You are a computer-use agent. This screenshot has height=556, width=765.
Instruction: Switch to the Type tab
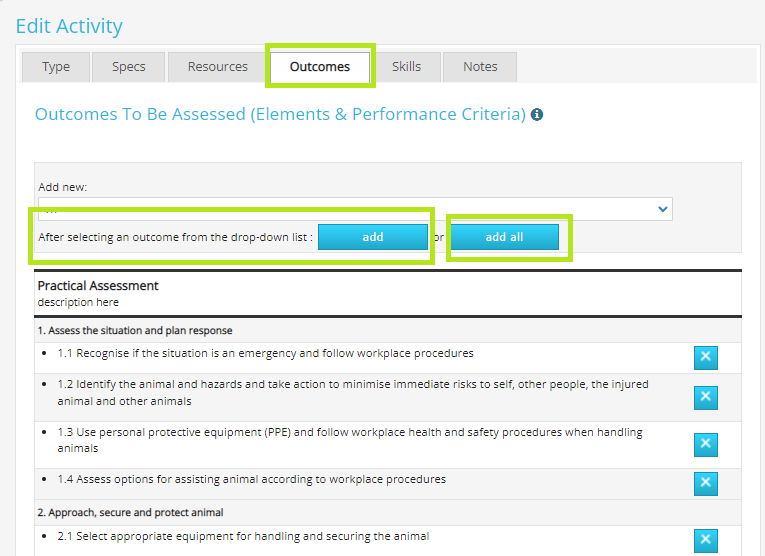click(56, 67)
